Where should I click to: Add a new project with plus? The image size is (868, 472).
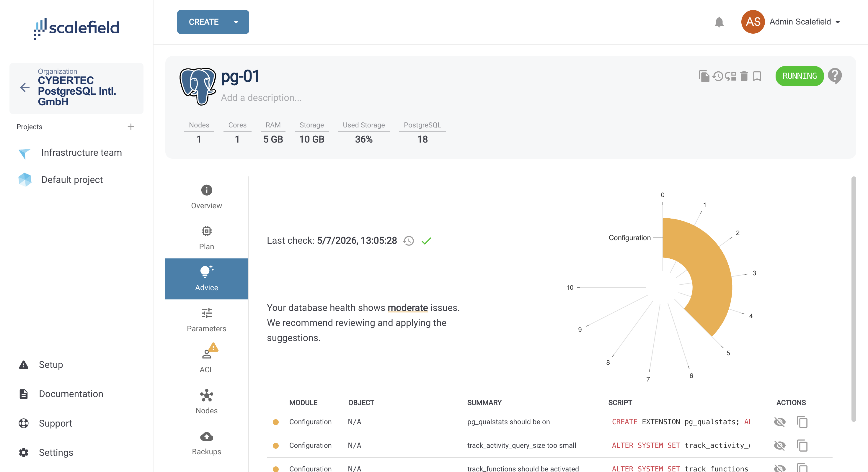coord(131,127)
